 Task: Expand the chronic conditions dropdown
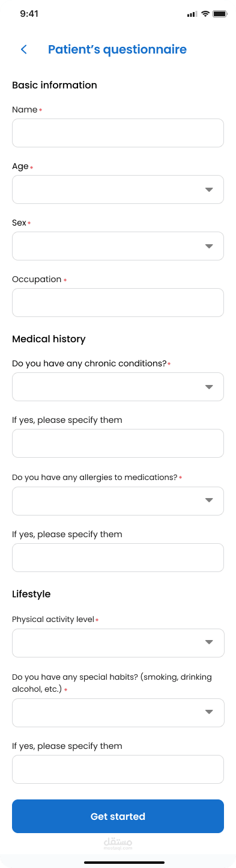click(x=118, y=387)
